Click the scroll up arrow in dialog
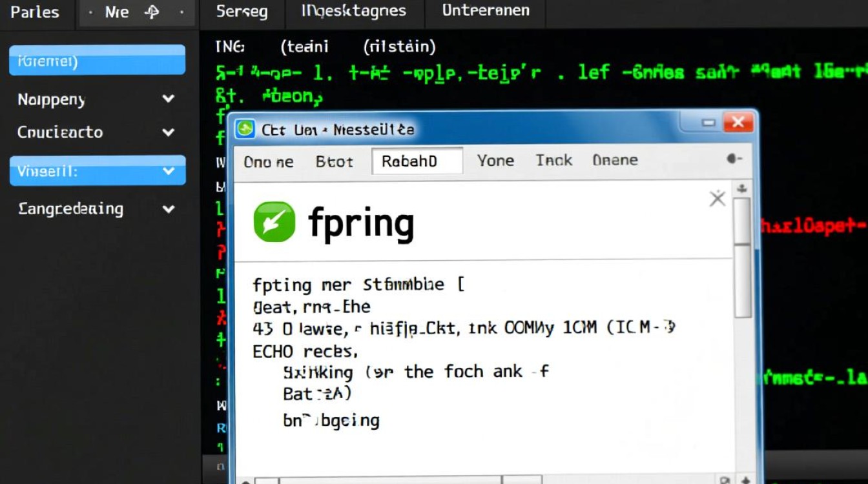 tap(742, 188)
